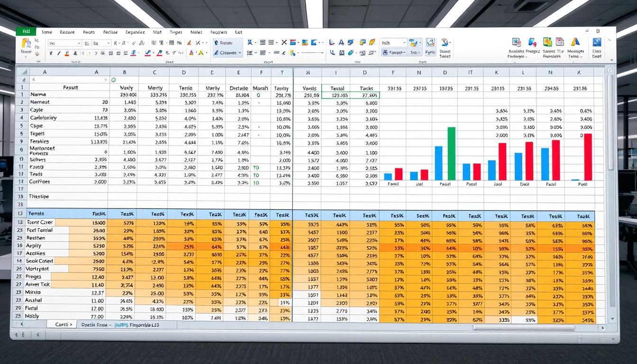This screenshot has height=364, width=637.
Task: Select column header B
Action: pos(125,73)
